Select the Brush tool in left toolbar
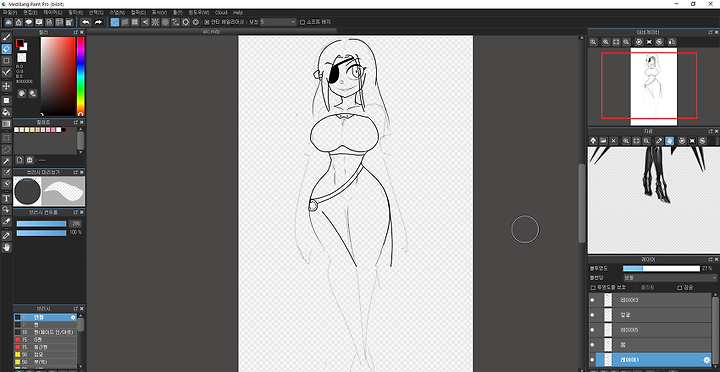Image resolution: width=720 pixels, height=372 pixels. pos(6,37)
